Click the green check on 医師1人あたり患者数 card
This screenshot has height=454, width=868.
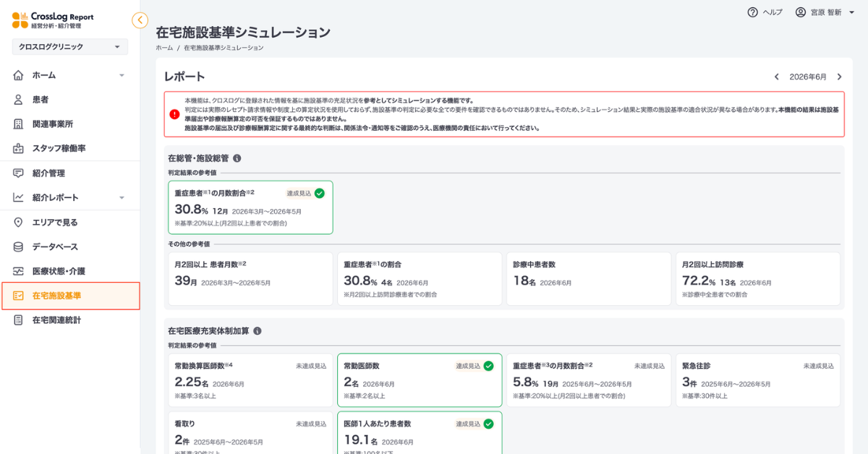click(488, 424)
